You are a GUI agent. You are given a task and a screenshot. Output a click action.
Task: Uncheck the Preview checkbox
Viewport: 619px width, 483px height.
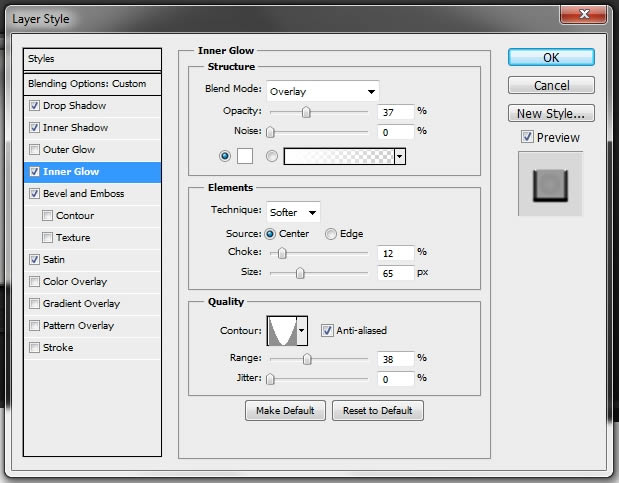[x=527, y=137]
